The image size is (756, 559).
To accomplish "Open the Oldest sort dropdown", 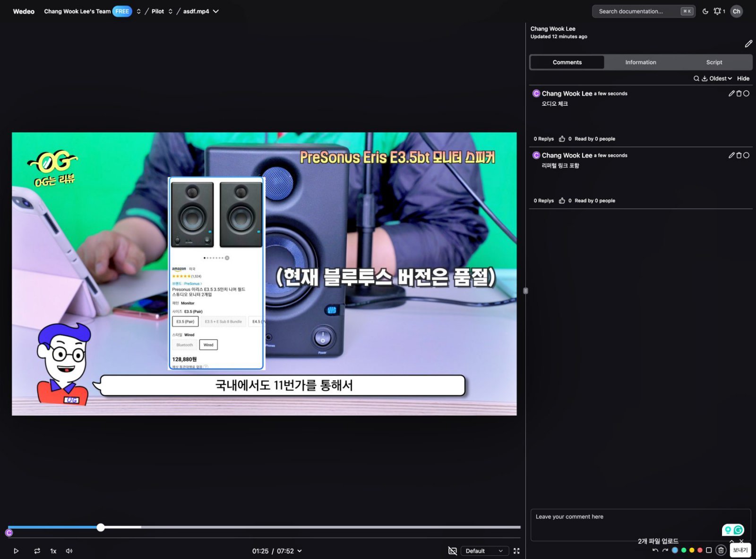I will coord(720,78).
